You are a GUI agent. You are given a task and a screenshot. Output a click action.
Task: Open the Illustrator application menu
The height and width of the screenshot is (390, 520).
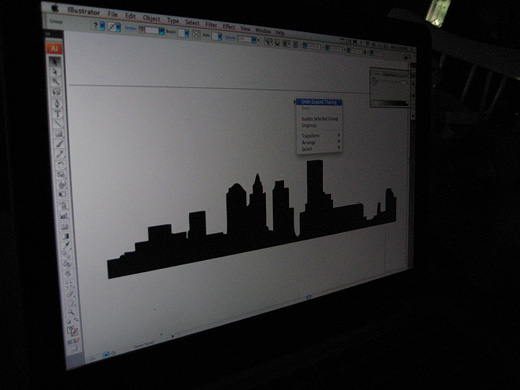84,11
